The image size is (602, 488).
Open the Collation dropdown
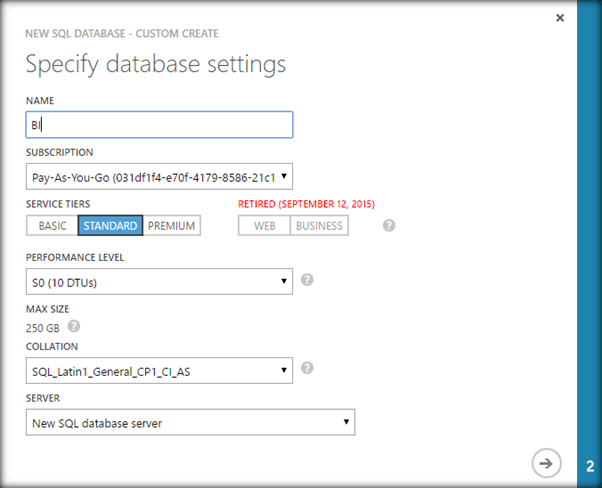coord(159,371)
